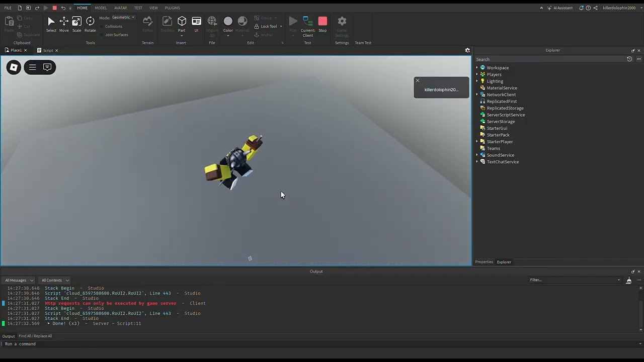Expand the Lighting tree node
Viewport: 644px width, 362px height.
(477, 81)
